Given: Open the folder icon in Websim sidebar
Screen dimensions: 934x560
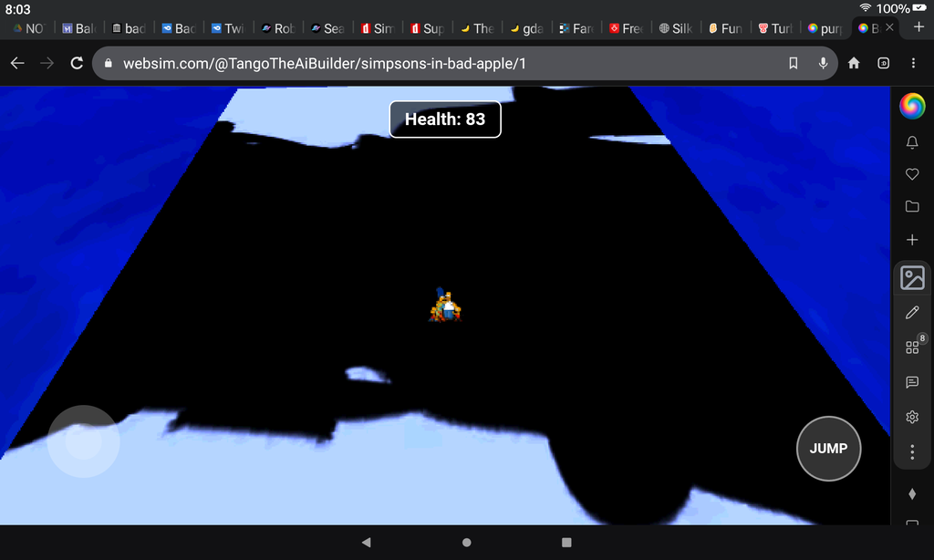Looking at the screenshot, I should click(912, 206).
